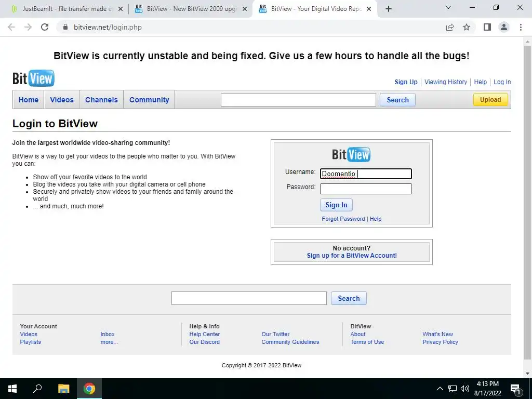Screen dimensions: 532x399
Task: Open Our Discord footer link
Action: pyautogui.click(x=205, y=342)
